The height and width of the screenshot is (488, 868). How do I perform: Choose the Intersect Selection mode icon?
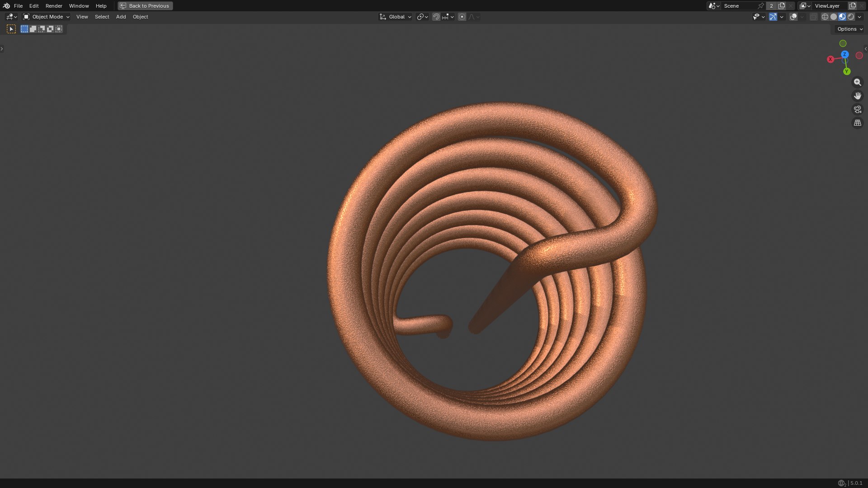click(x=59, y=29)
